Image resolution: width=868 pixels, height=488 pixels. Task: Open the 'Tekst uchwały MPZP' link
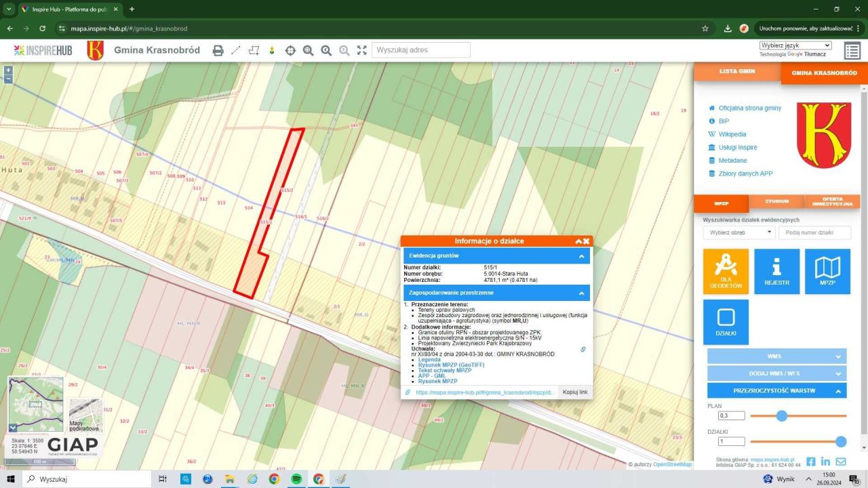pos(445,370)
